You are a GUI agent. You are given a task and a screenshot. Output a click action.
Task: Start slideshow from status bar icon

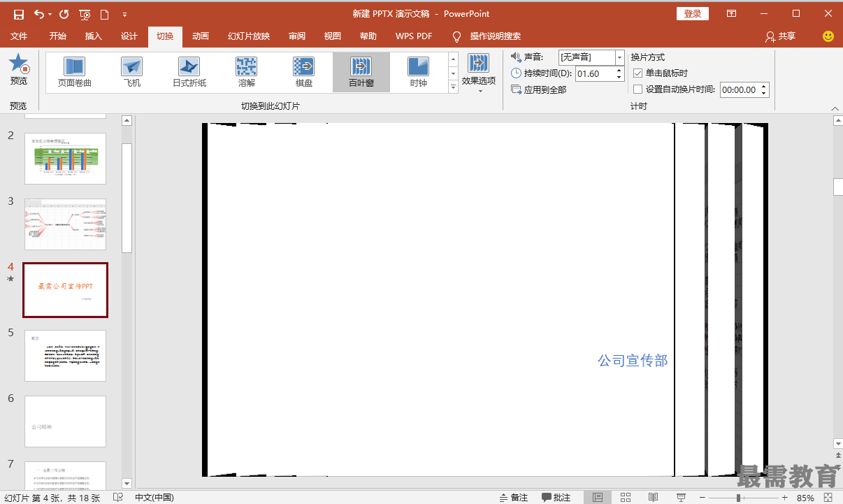pyautogui.click(x=681, y=498)
